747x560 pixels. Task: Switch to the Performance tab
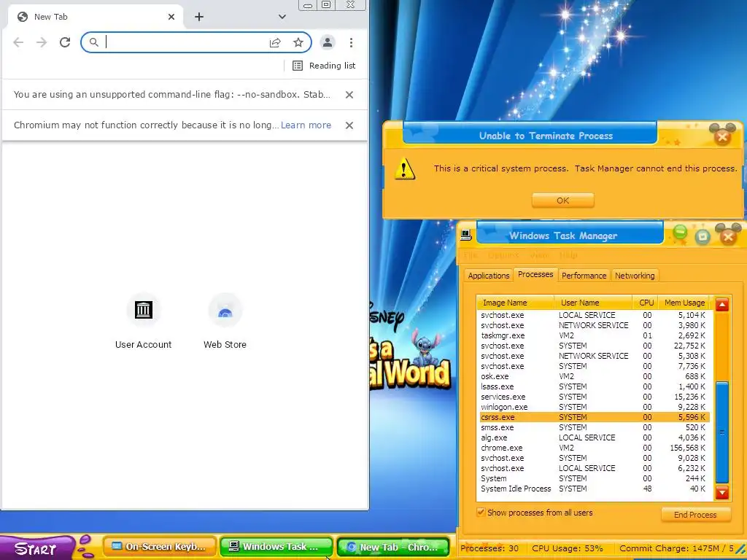(584, 276)
